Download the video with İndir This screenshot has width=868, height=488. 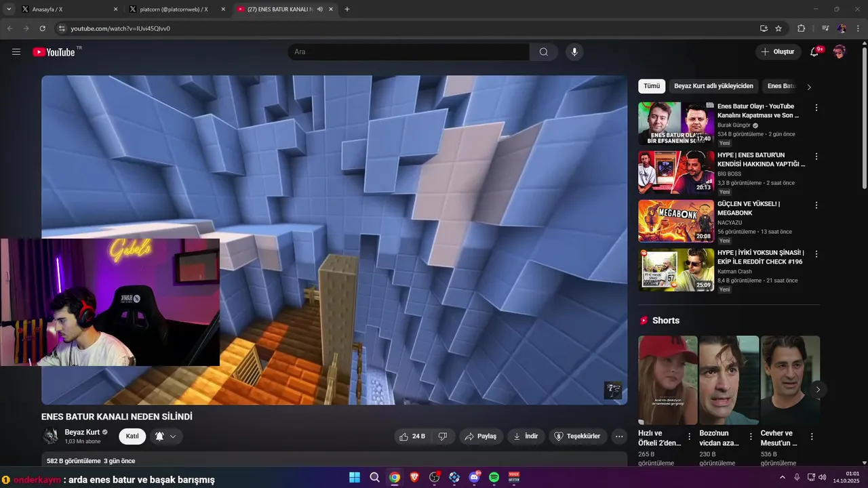[526, 436]
